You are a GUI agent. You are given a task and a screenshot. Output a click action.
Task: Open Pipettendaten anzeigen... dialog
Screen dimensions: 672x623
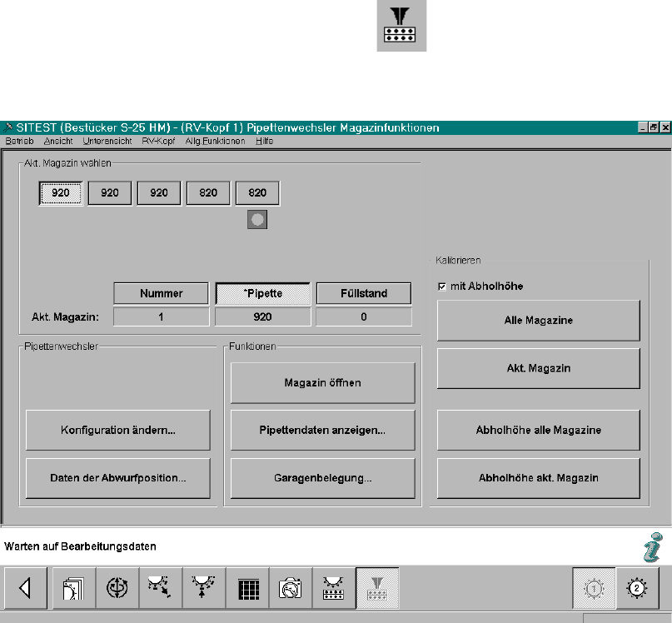[323, 430]
